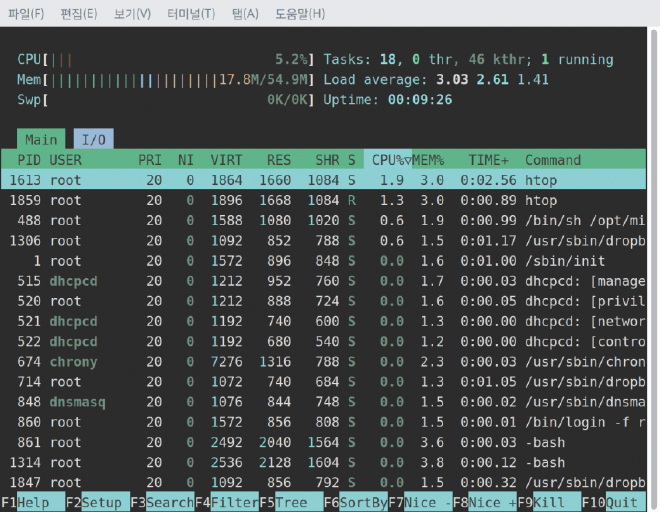Open the 터미널(T) menu
Screen dimensions: 660x512
pos(191,14)
